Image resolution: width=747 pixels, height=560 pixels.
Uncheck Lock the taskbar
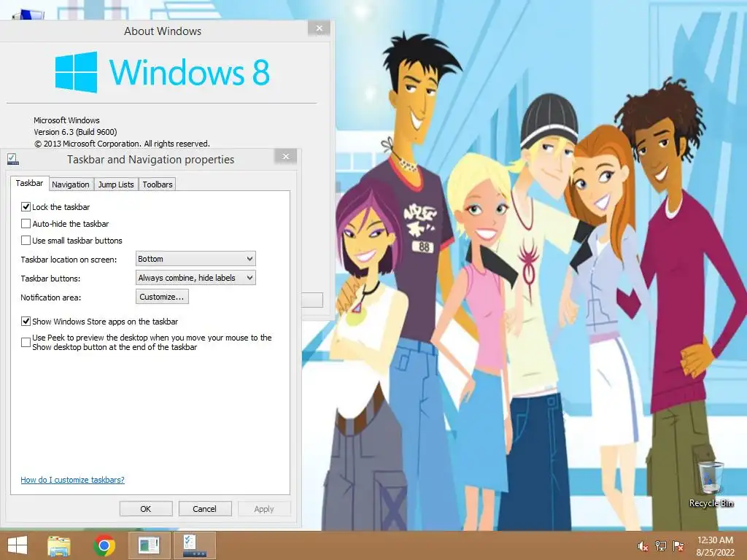click(26, 206)
